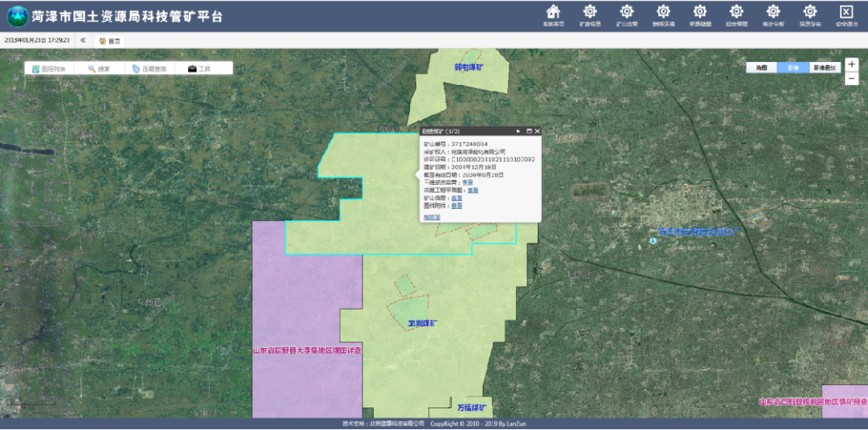Image resolution: width=868 pixels, height=430 pixels.
Task: Click 菏泽市国土资源局科技管矿平台 title
Action: (127, 16)
